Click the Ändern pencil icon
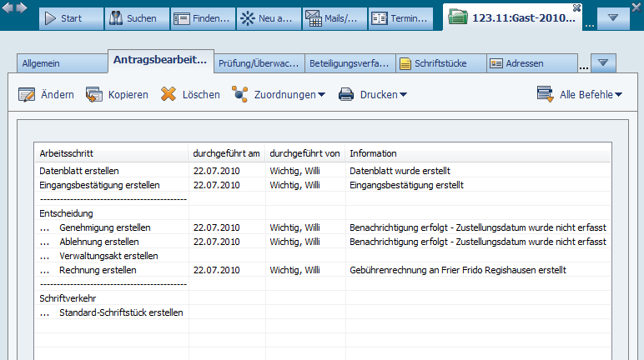The width and height of the screenshot is (644, 360). (x=27, y=95)
